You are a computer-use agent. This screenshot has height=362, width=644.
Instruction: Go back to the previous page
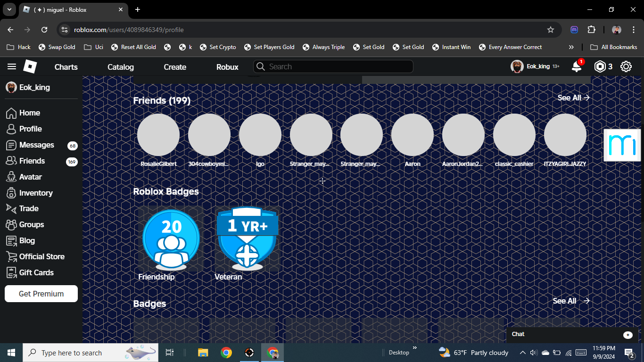[10, 30]
